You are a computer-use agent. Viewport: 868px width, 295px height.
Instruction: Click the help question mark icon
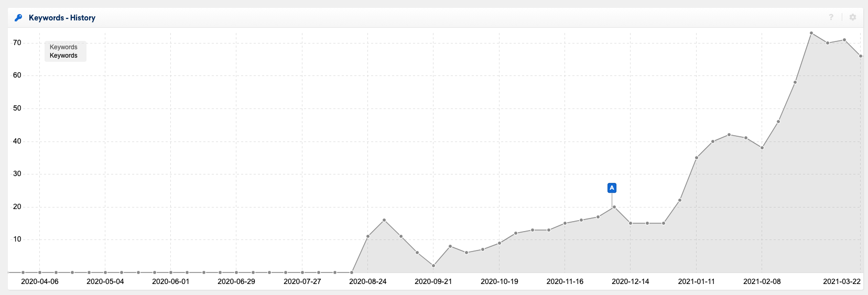point(831,17)
